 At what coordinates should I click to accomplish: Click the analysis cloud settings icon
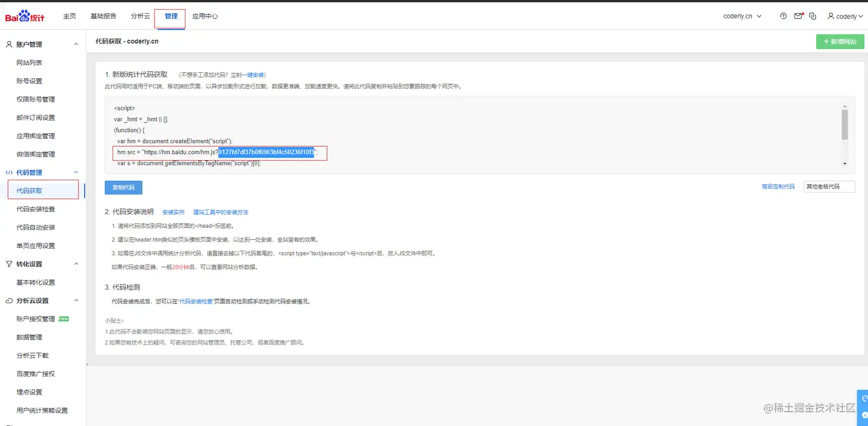point(9,300)
